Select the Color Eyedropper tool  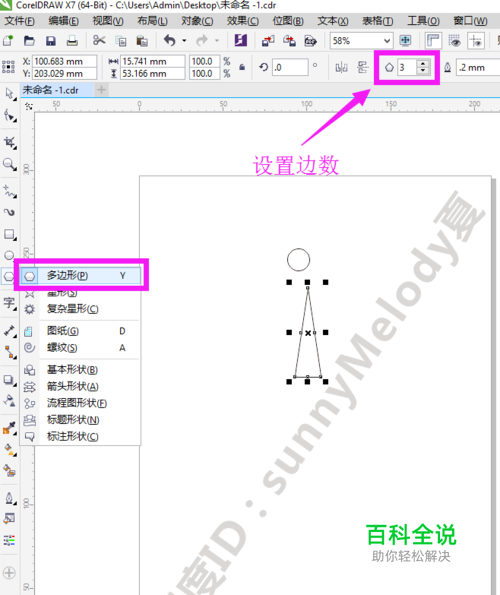point(9,428)
